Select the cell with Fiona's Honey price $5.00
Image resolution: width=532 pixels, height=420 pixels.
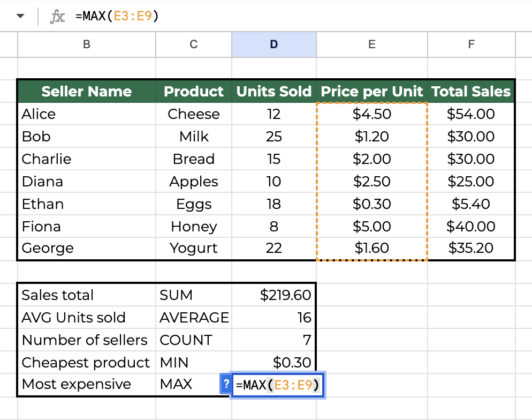tap(371, 227)
